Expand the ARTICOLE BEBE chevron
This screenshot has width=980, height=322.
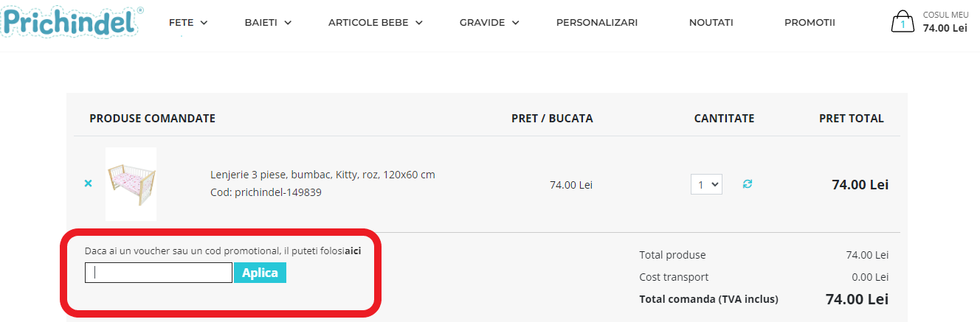click(x=418, y=23)
